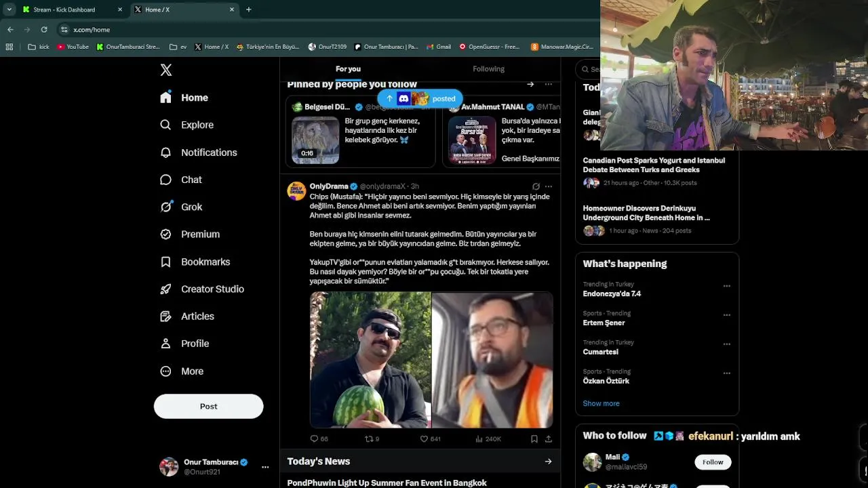Reply to OnlyDrama post
Screen dimensions: 868x488
pos(319,439)
